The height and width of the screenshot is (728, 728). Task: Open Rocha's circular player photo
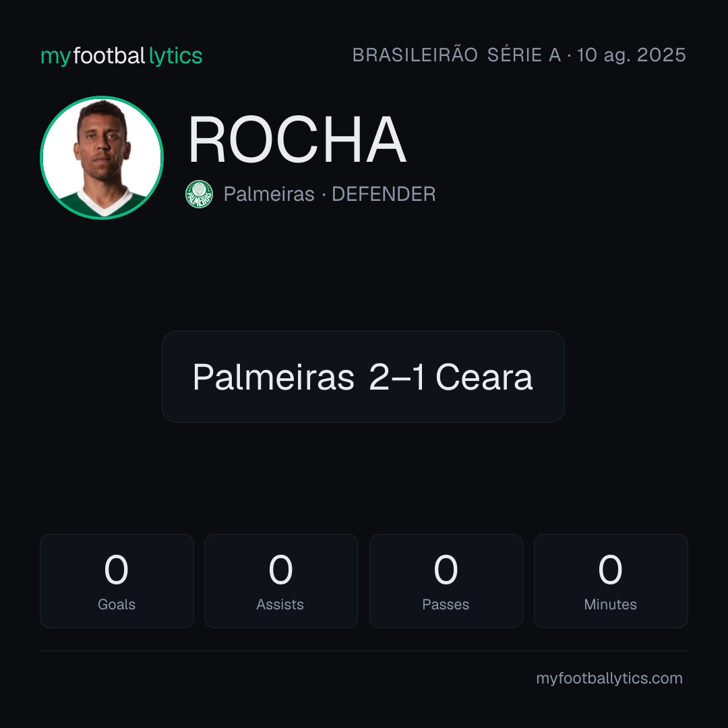click(102, 157)
